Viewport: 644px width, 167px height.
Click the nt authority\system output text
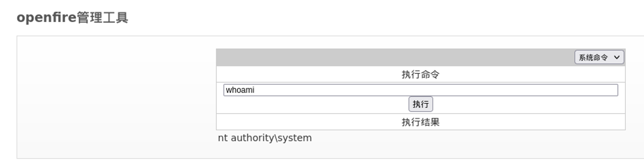click(265, 138)
